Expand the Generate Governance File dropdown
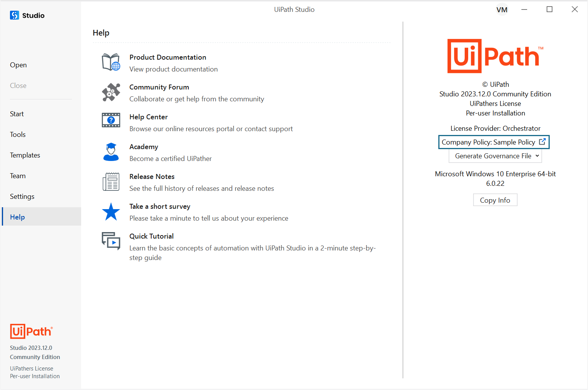 (495, 156)
